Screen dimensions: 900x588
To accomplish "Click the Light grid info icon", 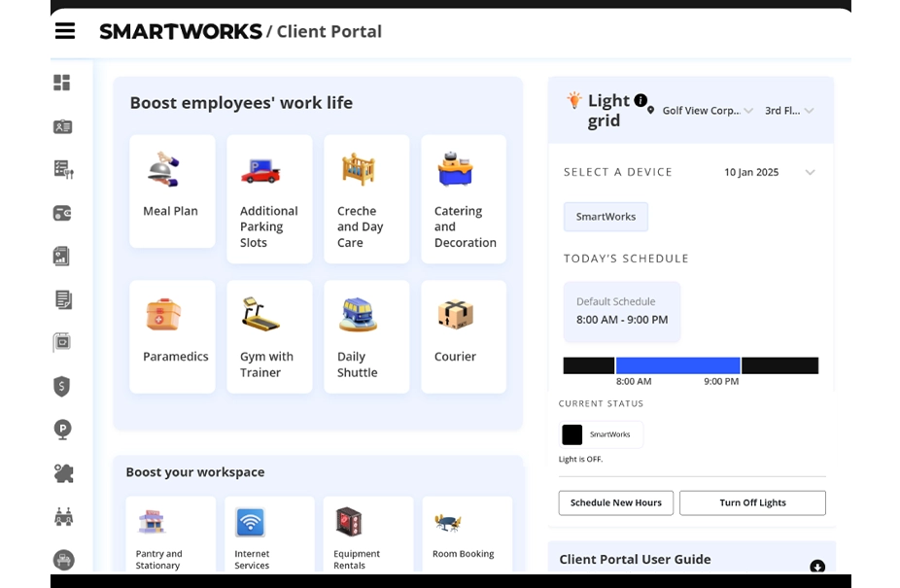I will tap(640, 100).
